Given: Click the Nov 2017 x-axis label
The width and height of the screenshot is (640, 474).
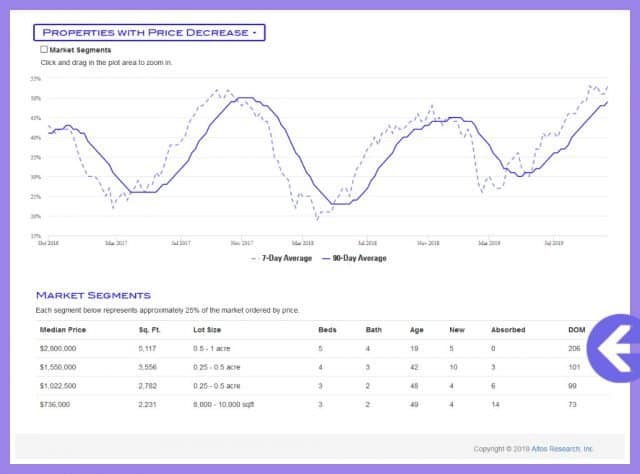Looking at the screenshot, I should (x=242, y=243).
